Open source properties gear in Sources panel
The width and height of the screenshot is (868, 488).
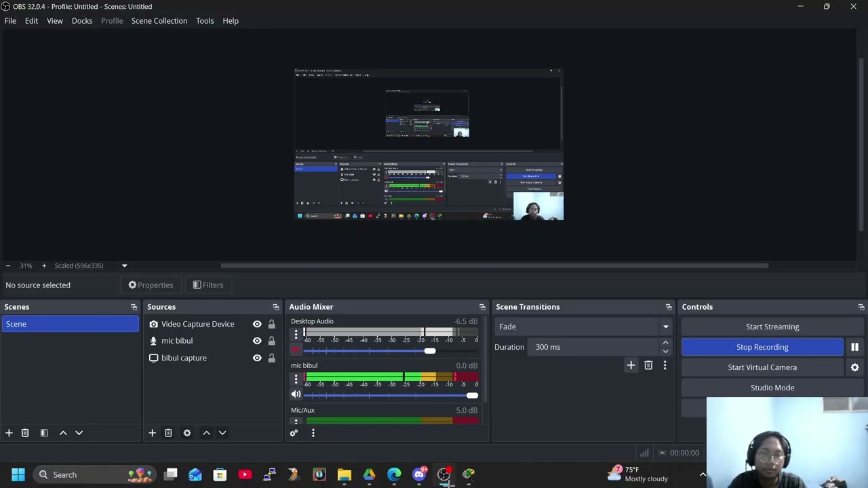click(187, 432)
